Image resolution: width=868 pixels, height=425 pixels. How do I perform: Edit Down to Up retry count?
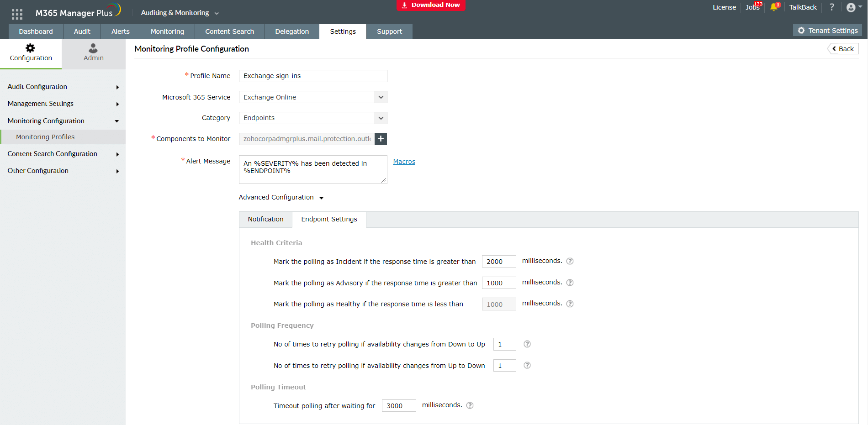click(505, 344)
